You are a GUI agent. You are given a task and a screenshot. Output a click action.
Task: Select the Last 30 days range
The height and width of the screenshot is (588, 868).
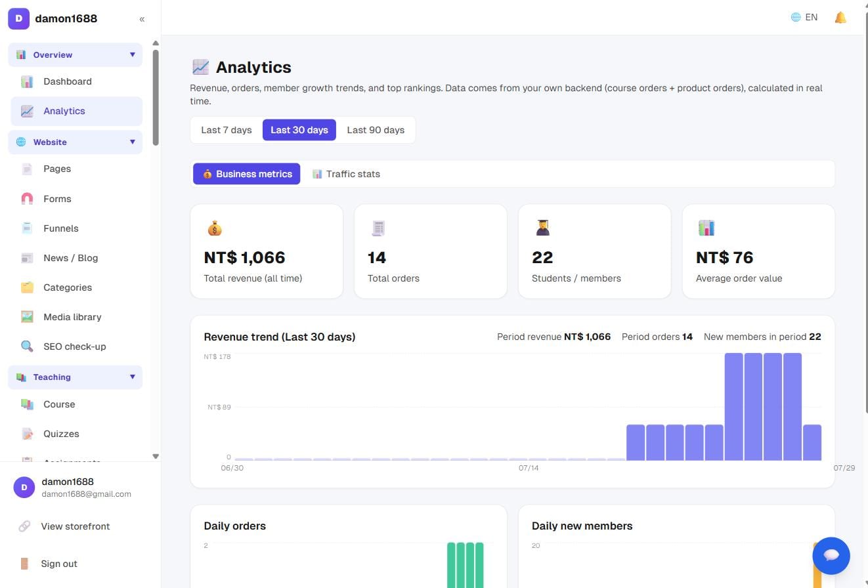[299, 130]
